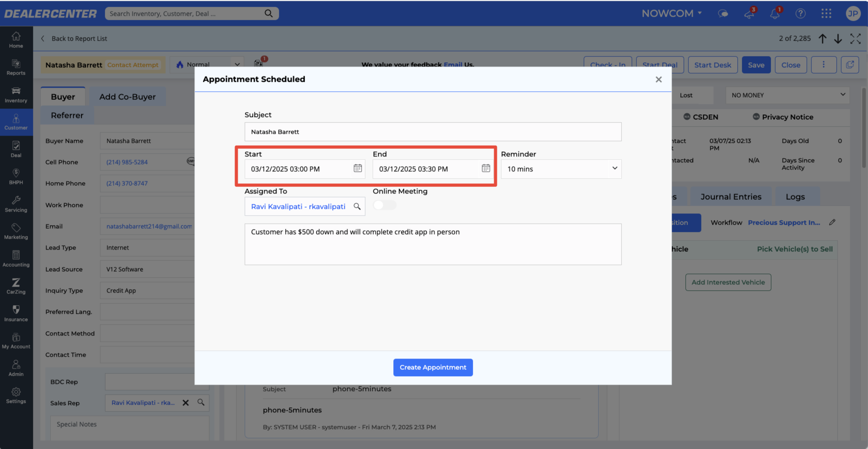Go to the next record with the down arrow

pyautogui.click(x=838, y=38)
